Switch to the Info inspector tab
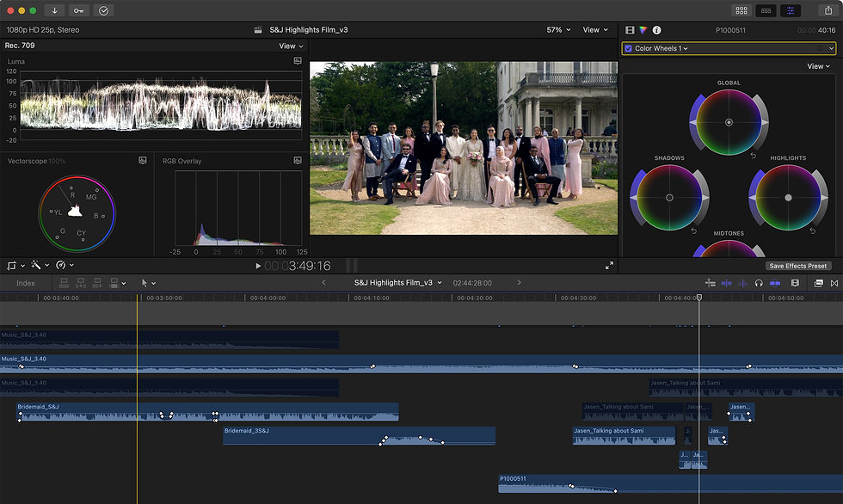Image resolution: width=843 pixels, height=504 pixels. [656, 30]
